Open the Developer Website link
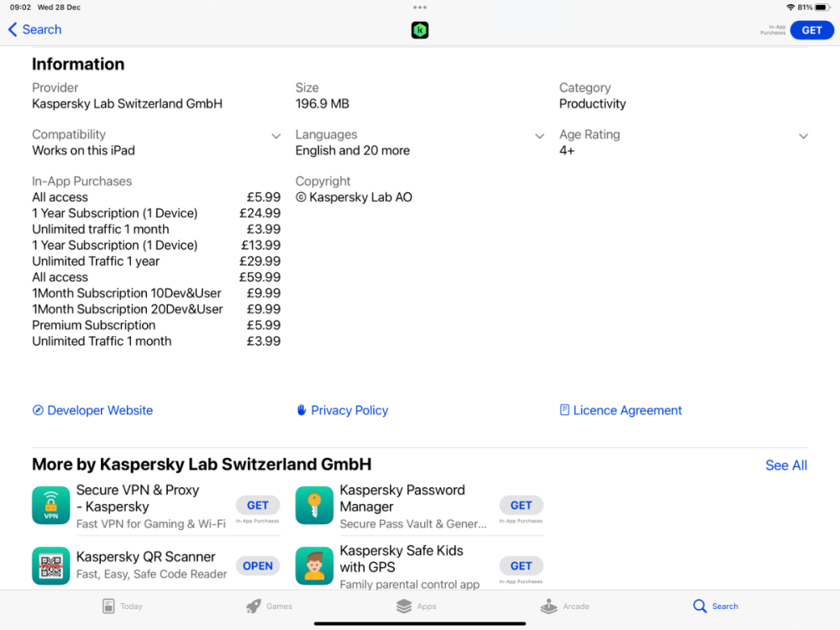The image size is (840, 630). [x=92, y=411]
